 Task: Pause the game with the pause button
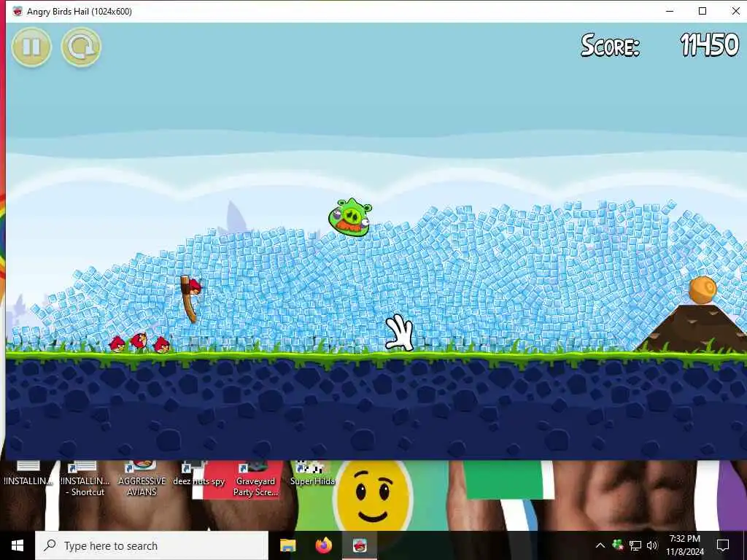click(x=31, y=47)
